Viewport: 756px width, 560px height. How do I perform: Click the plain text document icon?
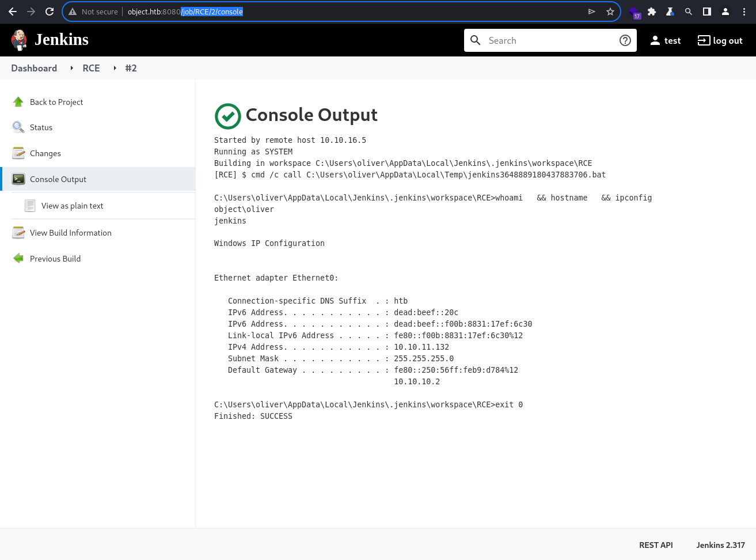pos(30,206)
